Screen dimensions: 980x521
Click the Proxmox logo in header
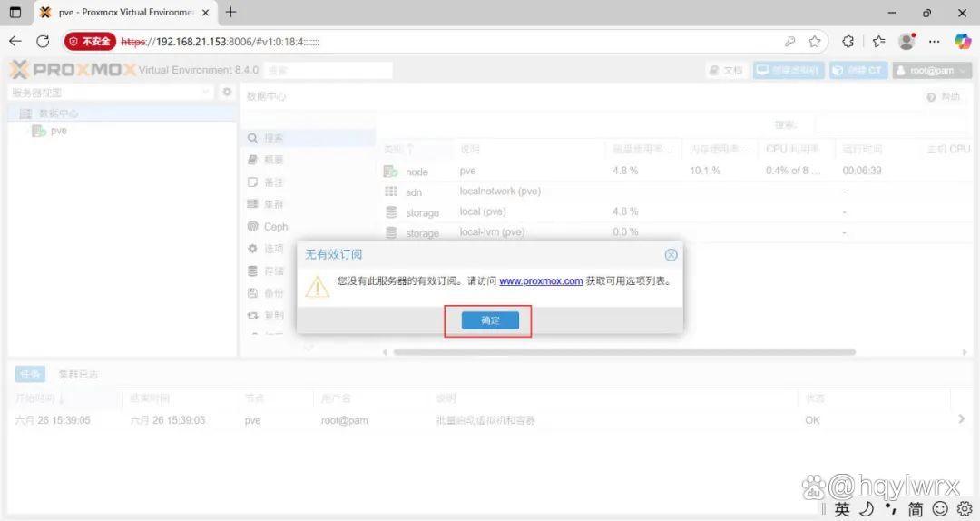(73, 69)
